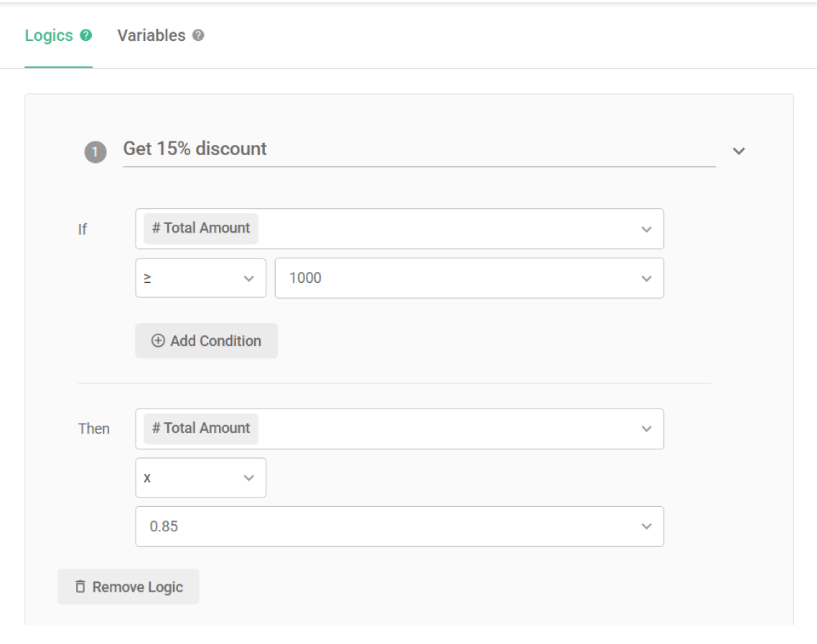Open the Then field dropdown arrow
The height and width of the screenshot is (644, 817).
[x=646, y=429]
